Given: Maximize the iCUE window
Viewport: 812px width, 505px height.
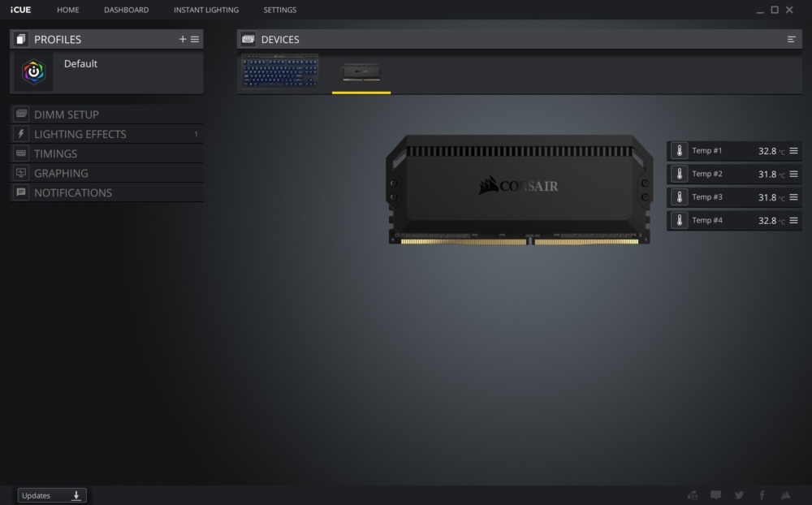Looking at the screenshot, I should point(775,10).
